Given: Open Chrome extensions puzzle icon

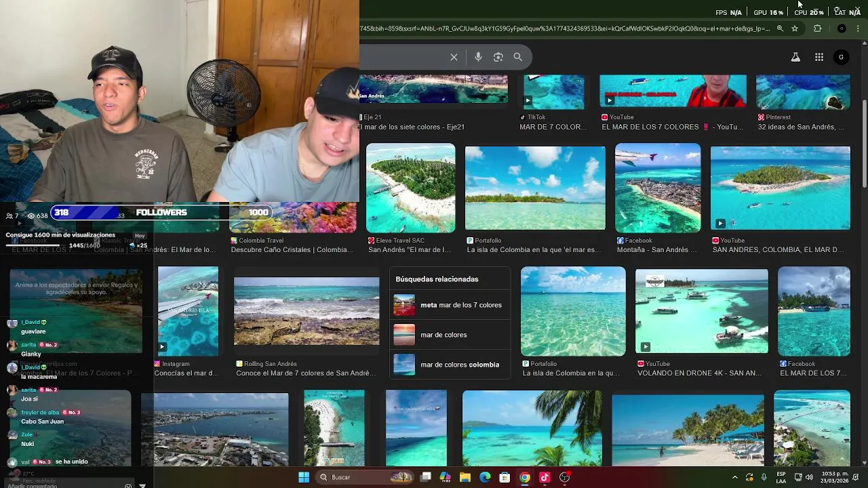Looking at the screenshot, I should coord(818,28).
